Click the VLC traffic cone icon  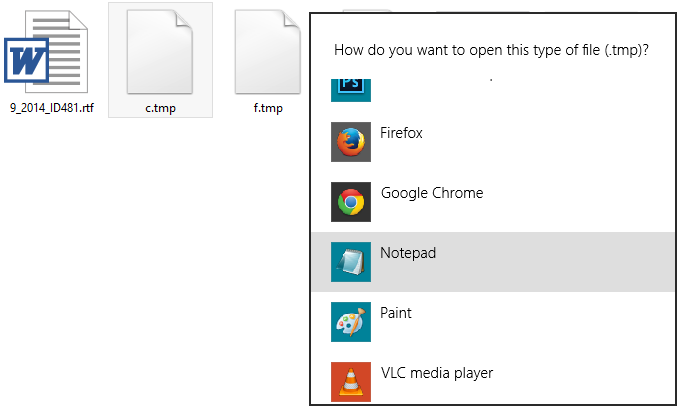pyautogui.click(x=351, y=382)
